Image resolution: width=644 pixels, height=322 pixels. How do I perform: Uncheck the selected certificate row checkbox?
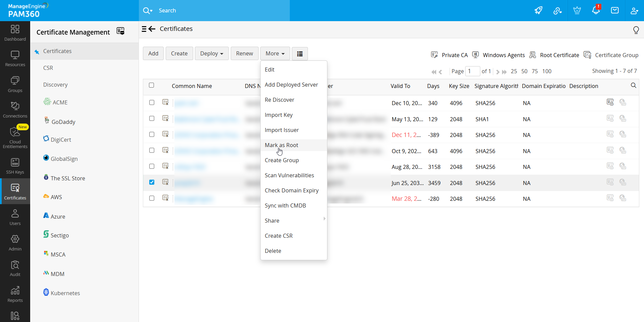click(x=152, y=182)
